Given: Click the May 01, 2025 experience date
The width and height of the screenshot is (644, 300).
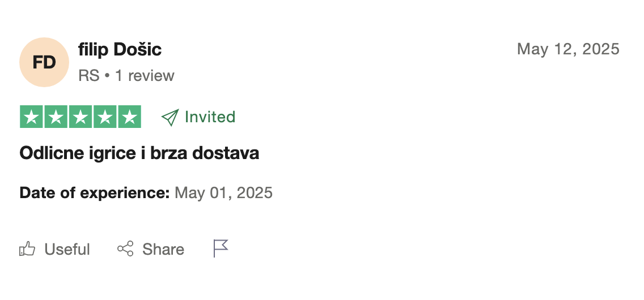Looking at the screenshot, I should pyautogui.click(x=223, y=193).
